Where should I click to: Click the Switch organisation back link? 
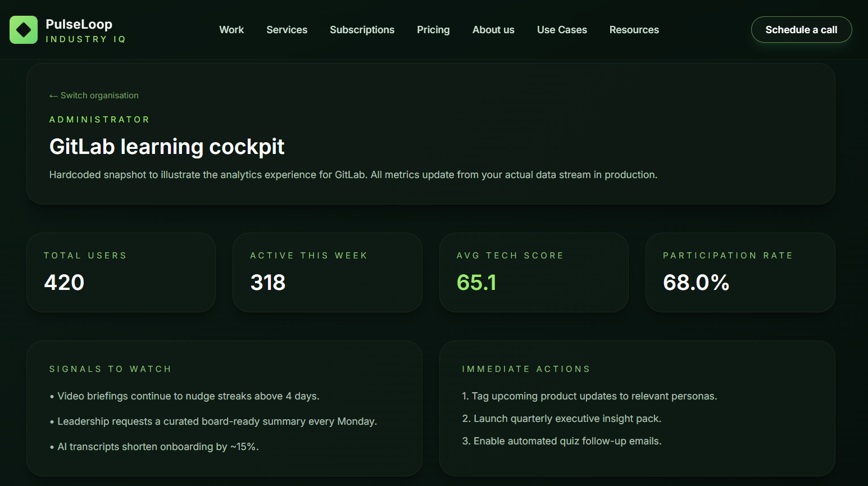[94, 96]
